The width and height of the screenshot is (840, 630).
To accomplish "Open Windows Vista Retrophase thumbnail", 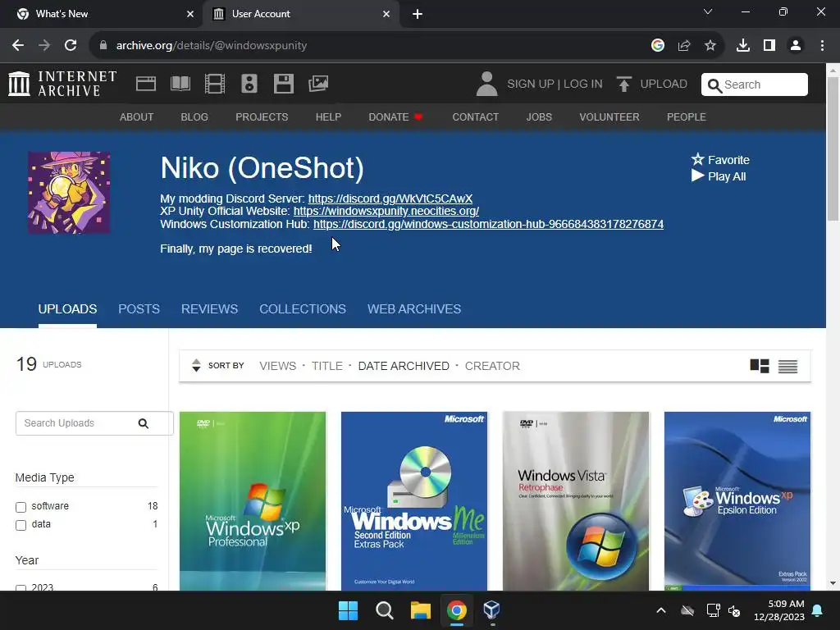I will pyautogui.click(x=576, y=501).
